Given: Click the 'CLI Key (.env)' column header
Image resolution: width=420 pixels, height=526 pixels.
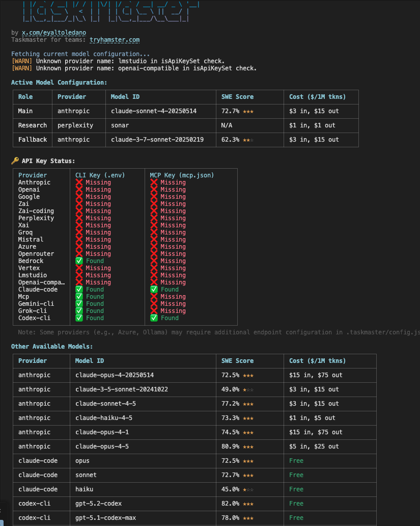Looking at the screenshot, I should coord(100,175).
